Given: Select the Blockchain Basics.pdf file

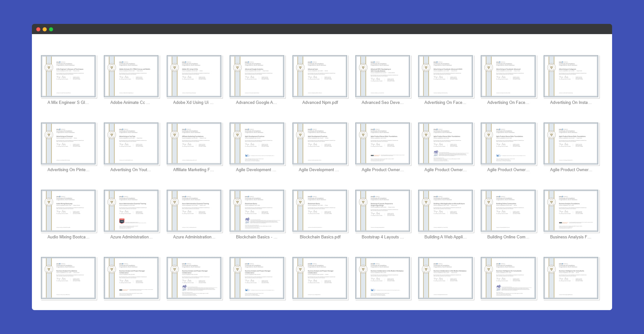Looking at the screenshot, I should pos(320,211).
